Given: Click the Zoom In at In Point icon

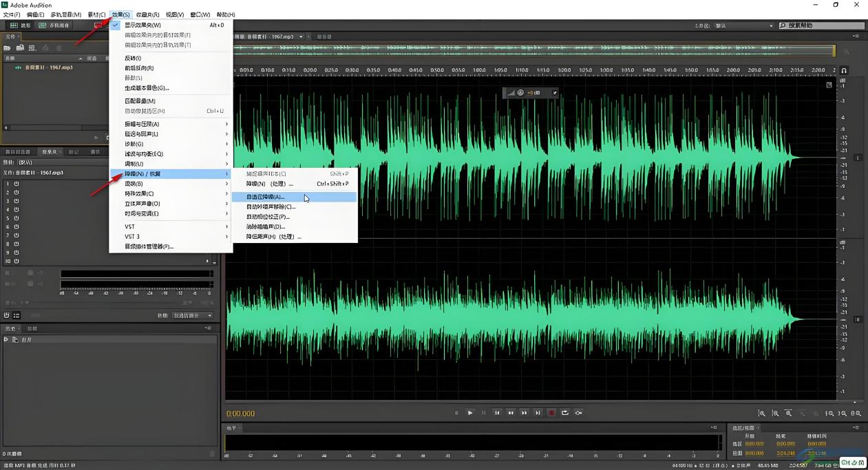Looking at the screenshot, I should point(830,413).
